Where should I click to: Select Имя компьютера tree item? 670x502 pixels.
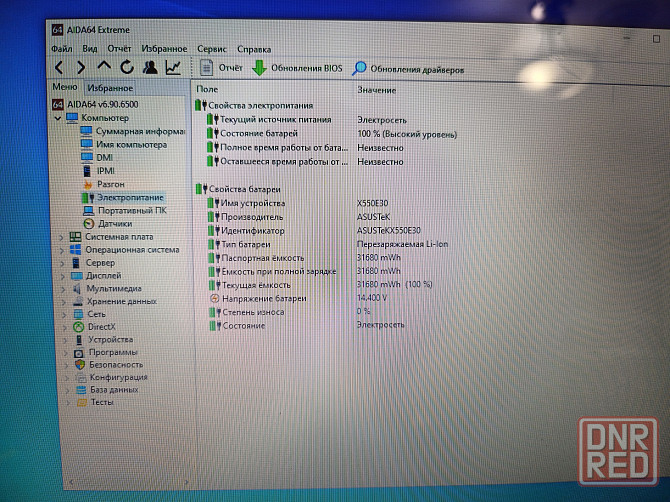[x=131, y=144]
